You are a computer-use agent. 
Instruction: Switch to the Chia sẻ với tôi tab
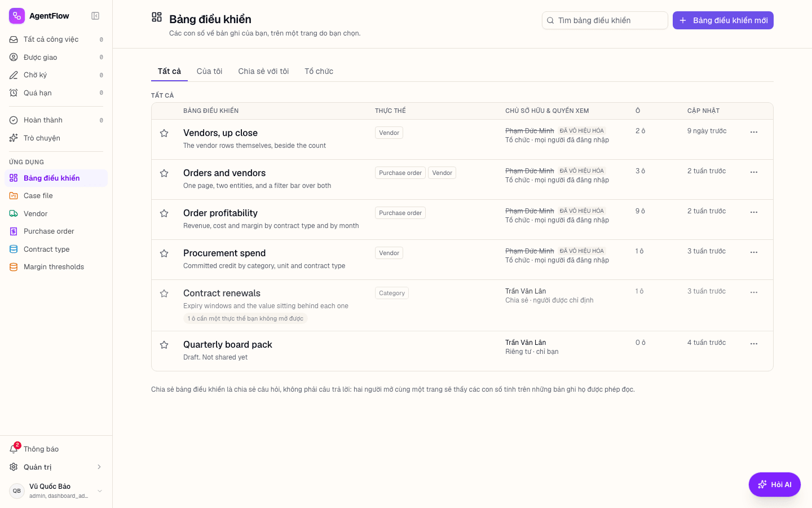click(x=263, y=71)
